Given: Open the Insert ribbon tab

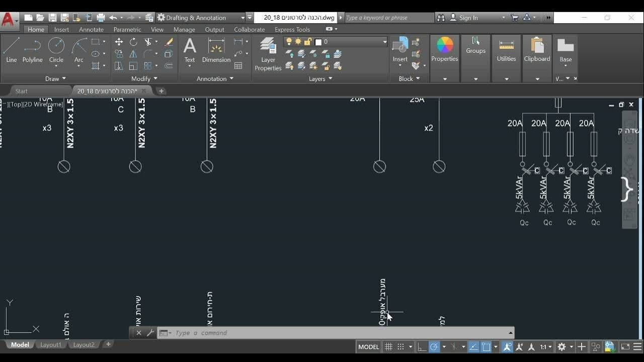Looking at the screenshot, I should pos(61,30).
